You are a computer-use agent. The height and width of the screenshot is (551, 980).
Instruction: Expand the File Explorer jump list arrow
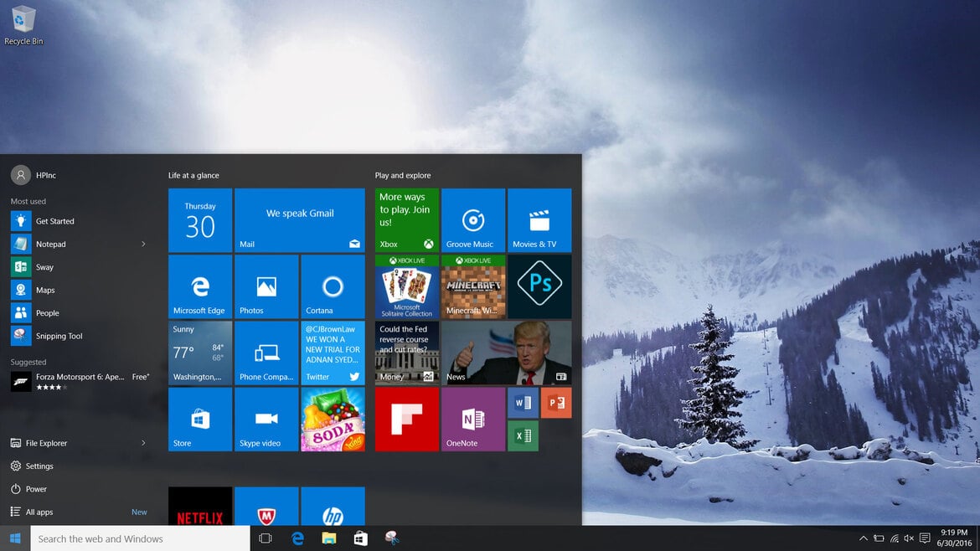click(x=143, y=443)
